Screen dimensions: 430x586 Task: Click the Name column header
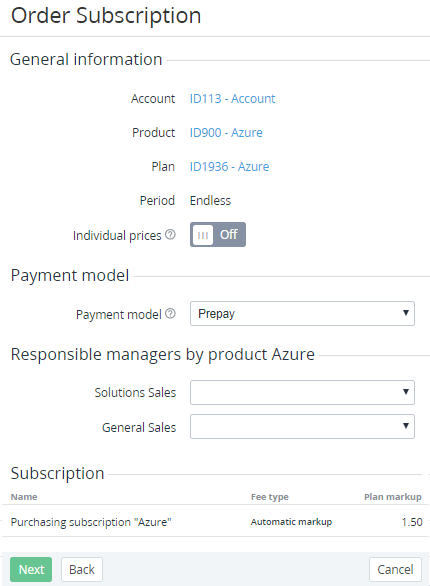(x=24, y=497)
